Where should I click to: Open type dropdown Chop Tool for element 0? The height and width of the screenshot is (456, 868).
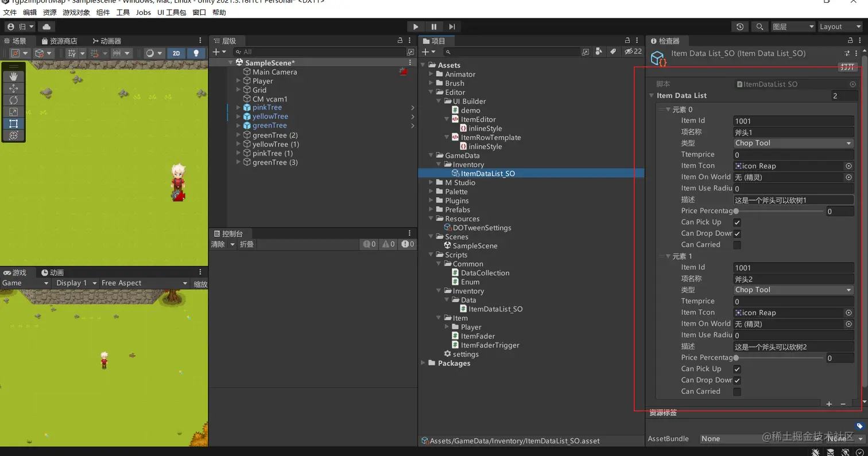coord(793,143)
